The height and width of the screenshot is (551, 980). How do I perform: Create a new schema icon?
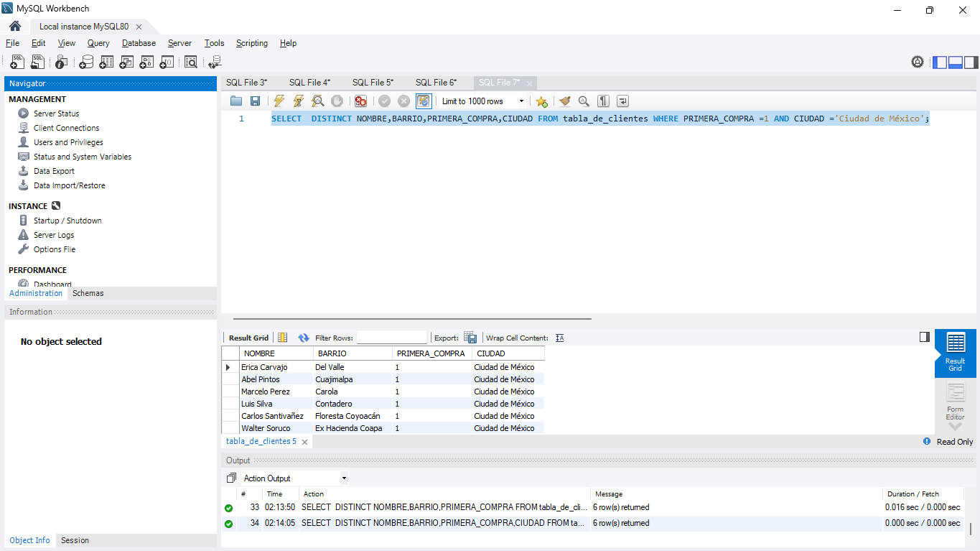coord(86,62)
